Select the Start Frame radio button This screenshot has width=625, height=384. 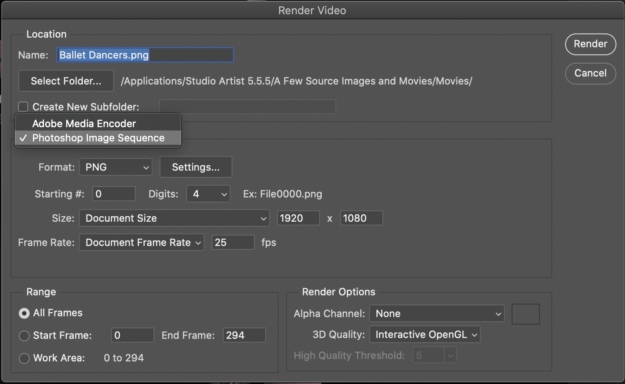[24, 336]
